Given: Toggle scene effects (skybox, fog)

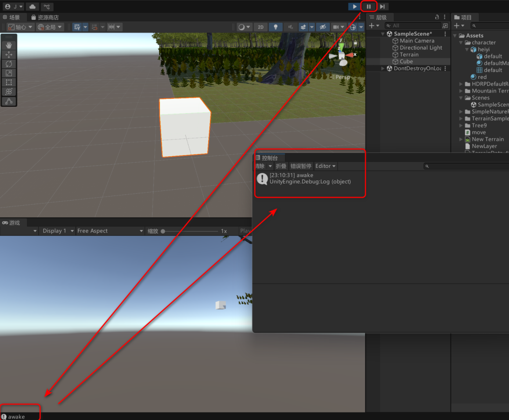Looking at the screenshot, I should tap(303, 27).
